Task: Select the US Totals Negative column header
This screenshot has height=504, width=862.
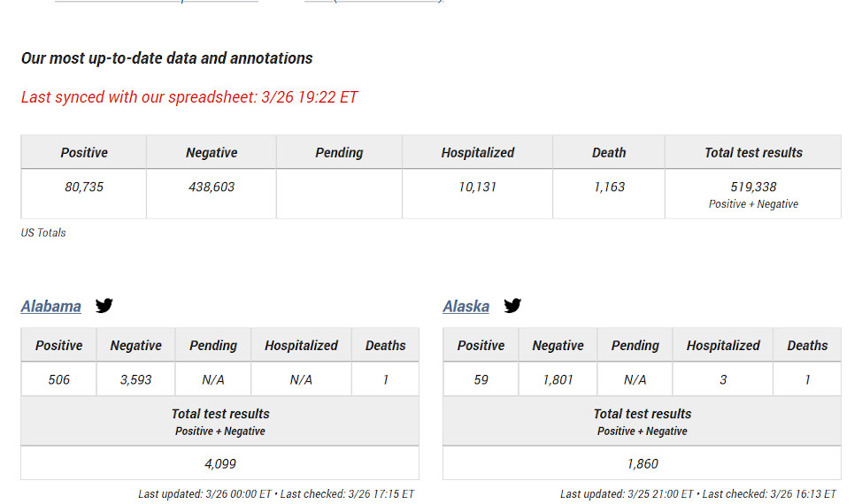Action: pos(212,153)
